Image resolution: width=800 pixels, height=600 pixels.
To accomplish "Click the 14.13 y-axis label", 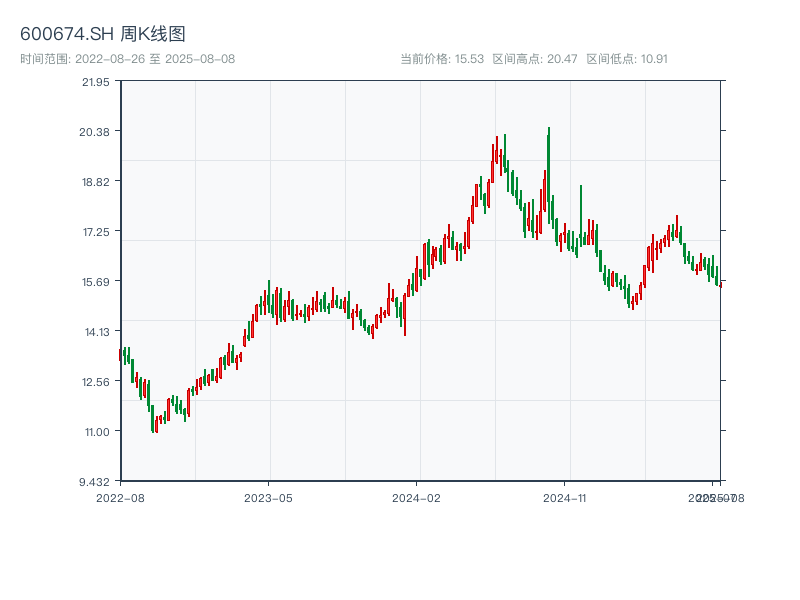I will 97,332.
